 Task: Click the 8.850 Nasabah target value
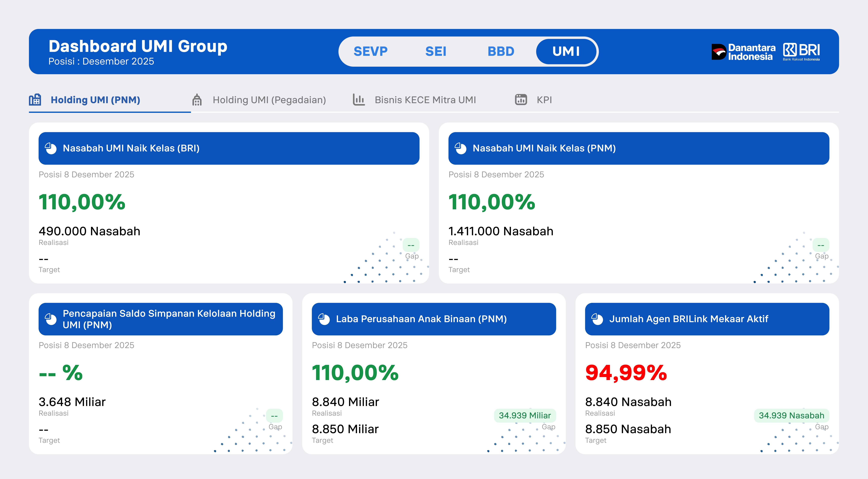[x=628, y=429]
